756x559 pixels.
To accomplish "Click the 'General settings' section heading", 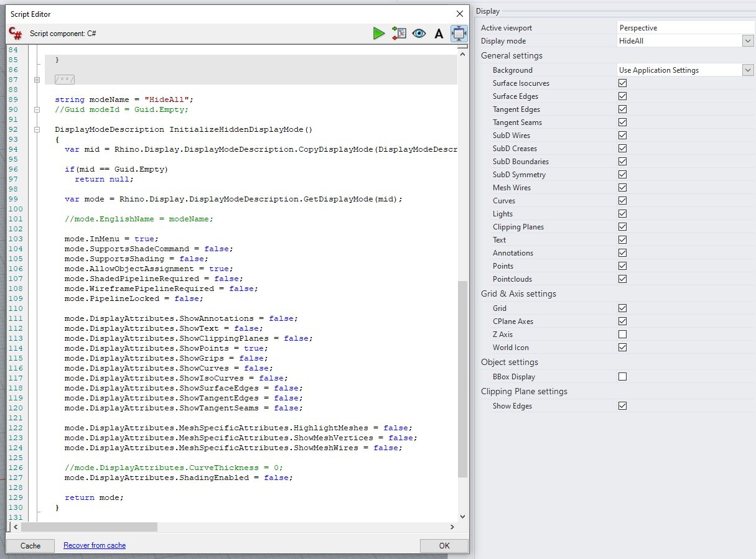I will [511, 55].
